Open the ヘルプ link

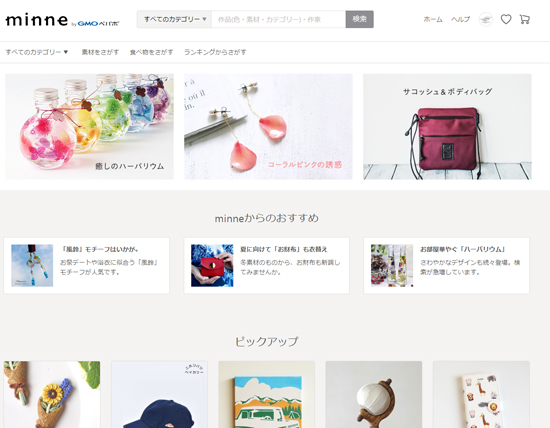tap(460, 19)
